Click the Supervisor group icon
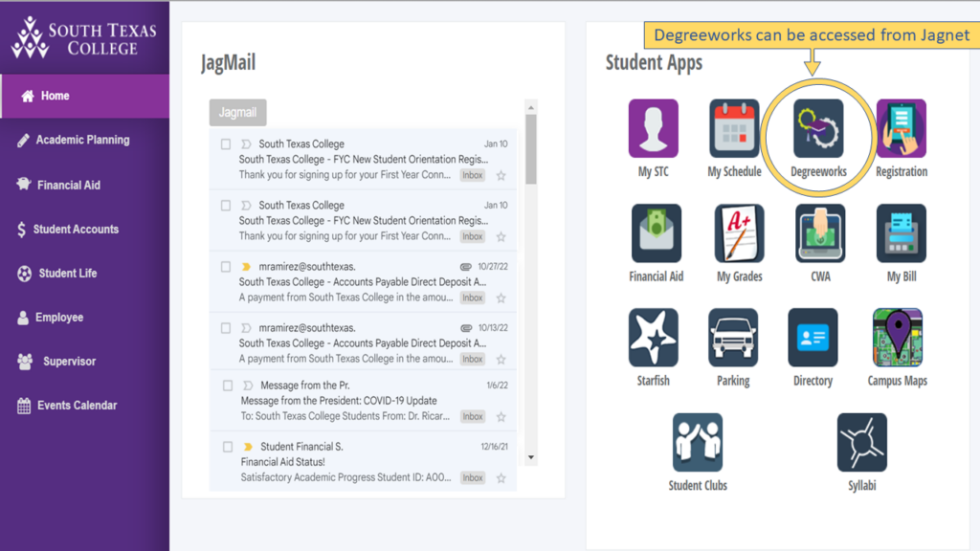 click(x=25, y=361)
